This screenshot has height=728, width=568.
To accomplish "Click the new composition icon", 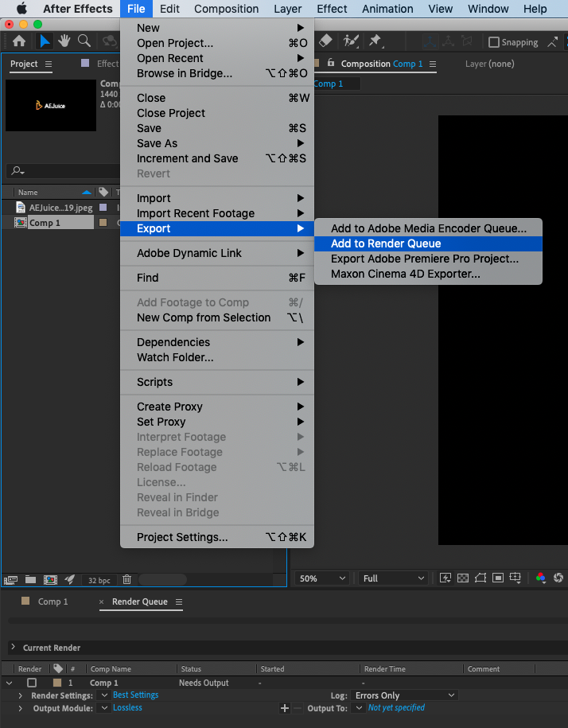I will [50, 580].
